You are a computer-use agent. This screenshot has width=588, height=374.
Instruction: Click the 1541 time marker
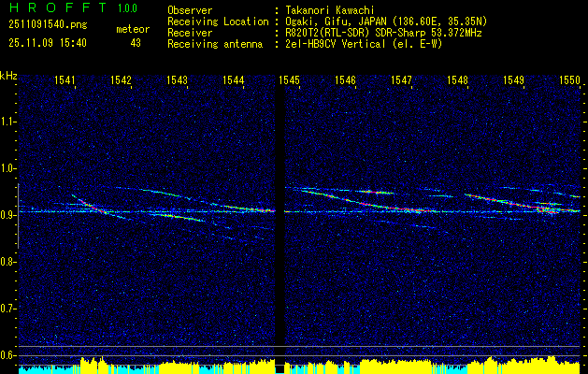tap(65, 79)
